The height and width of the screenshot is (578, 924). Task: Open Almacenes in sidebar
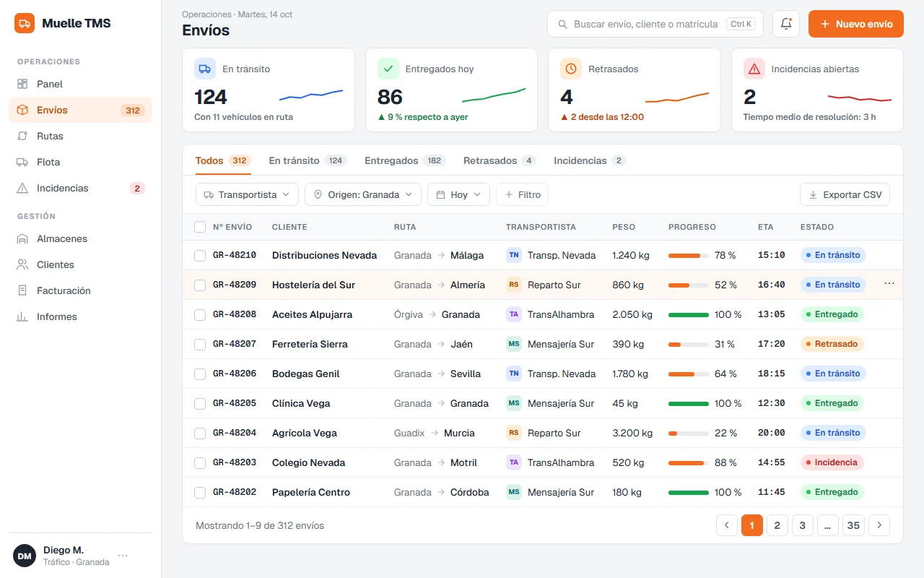80,238
